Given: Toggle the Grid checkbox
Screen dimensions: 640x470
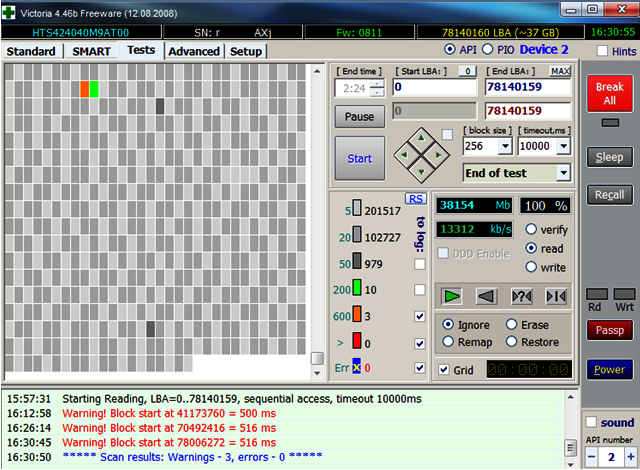Looking at the screenshot, I should (444, 370).
